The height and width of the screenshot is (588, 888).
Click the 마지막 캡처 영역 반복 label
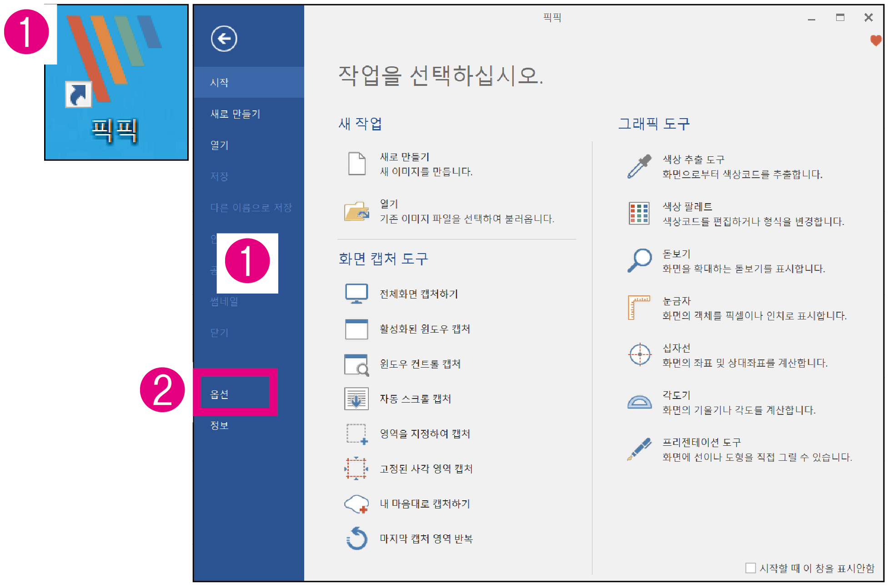(426, 539)
